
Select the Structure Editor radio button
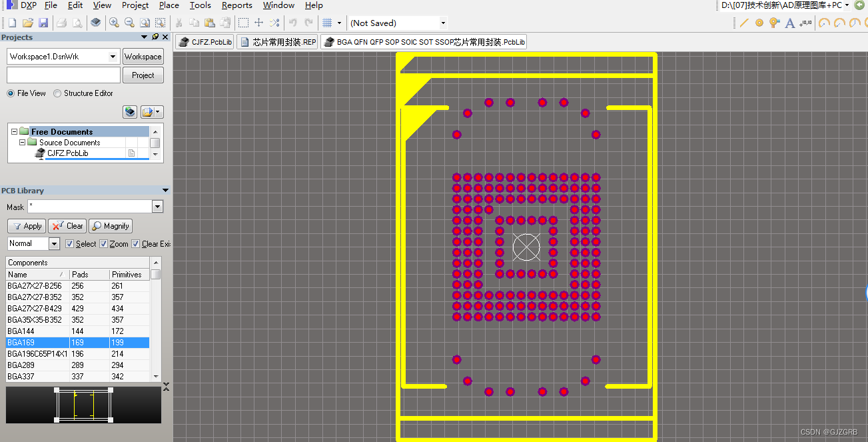coord(57,93)
